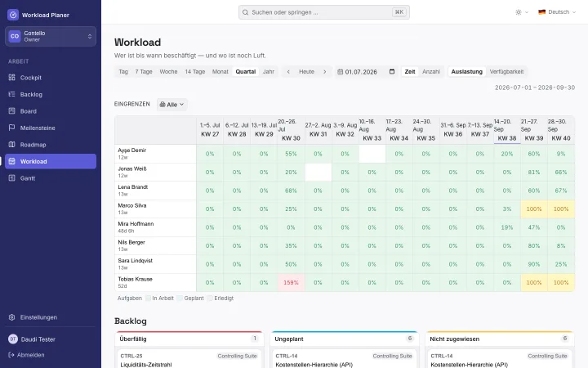
Task: Go to previous period with left arrow
Action: (288, 72)
